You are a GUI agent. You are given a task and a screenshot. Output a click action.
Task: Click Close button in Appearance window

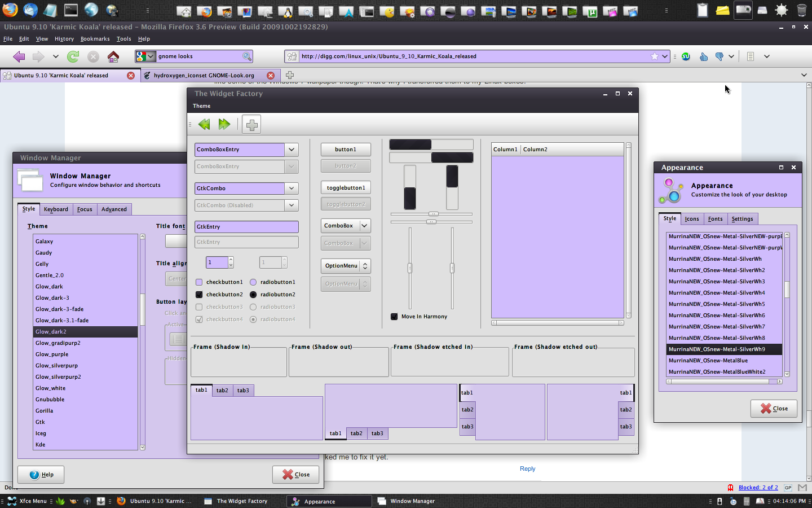[774, 409]
